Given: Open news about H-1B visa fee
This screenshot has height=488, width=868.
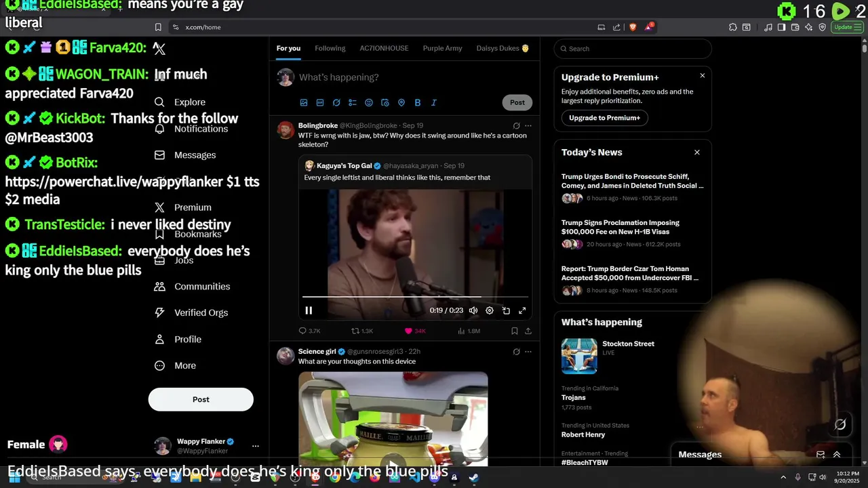Looking at the screenshot, I should coord(633,233).
